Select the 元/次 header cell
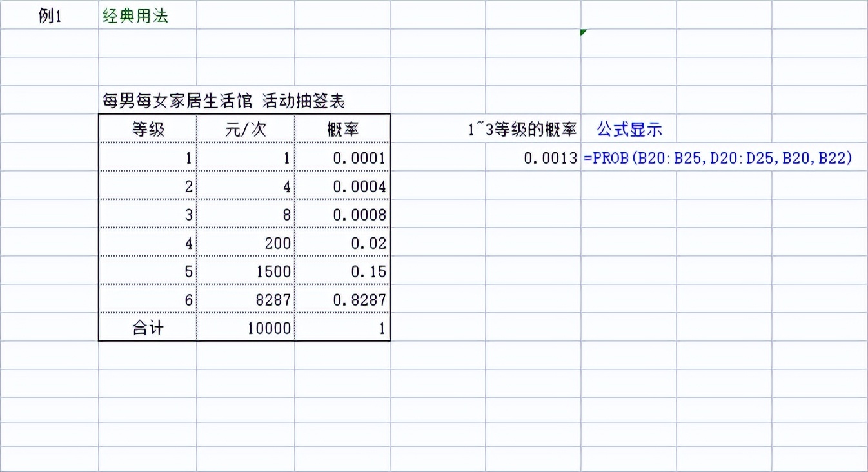The width and height of the screenshot is (868, 472). pyautogui.click(x=245, y=128)
